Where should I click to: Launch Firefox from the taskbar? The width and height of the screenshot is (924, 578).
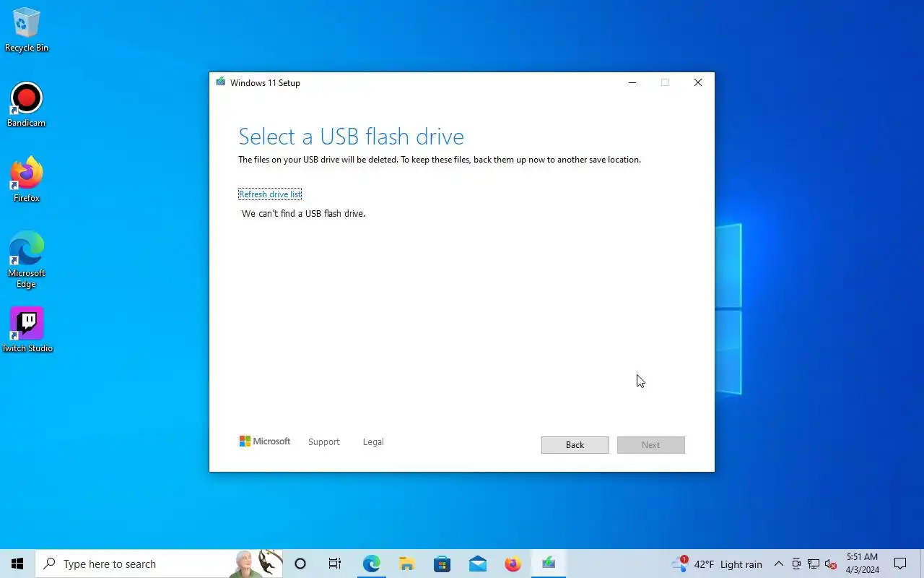click(513, 564)
